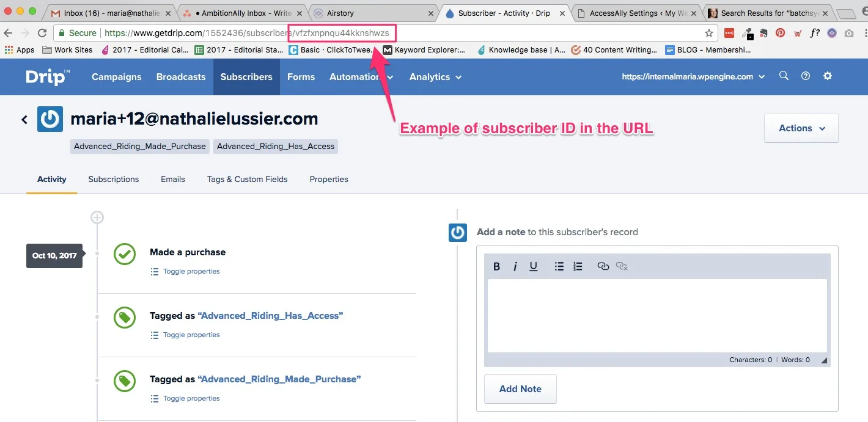The image size is (868, 422).
Task: Open search with the magnifying glass icon
Action: 784,76
